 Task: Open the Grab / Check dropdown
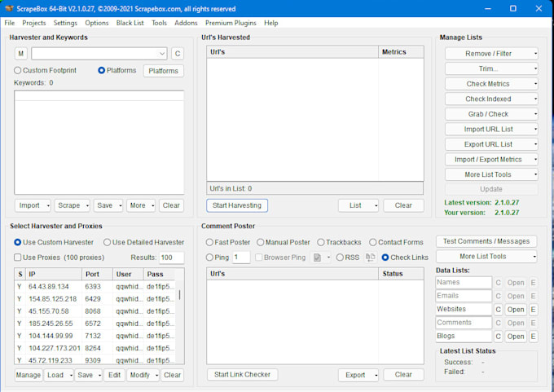535,114
